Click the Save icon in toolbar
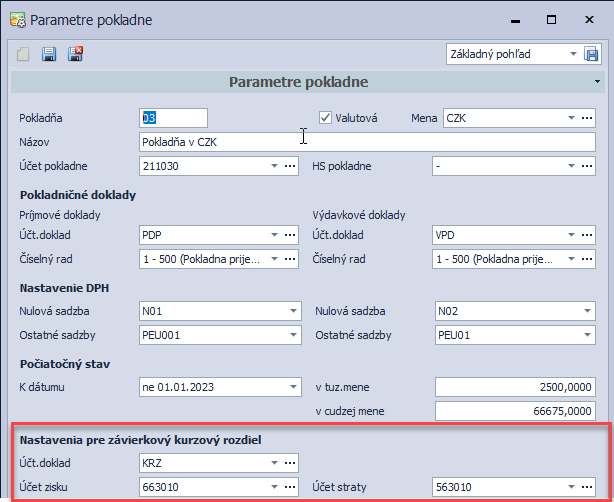Viewport: 614px width, 502px height. point(48,55)
